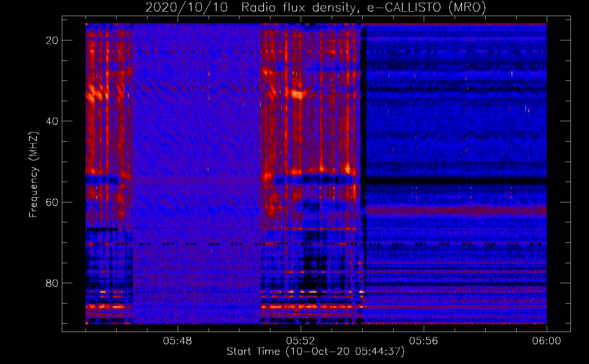Click the 20 frequency tick label

(52, 40)
